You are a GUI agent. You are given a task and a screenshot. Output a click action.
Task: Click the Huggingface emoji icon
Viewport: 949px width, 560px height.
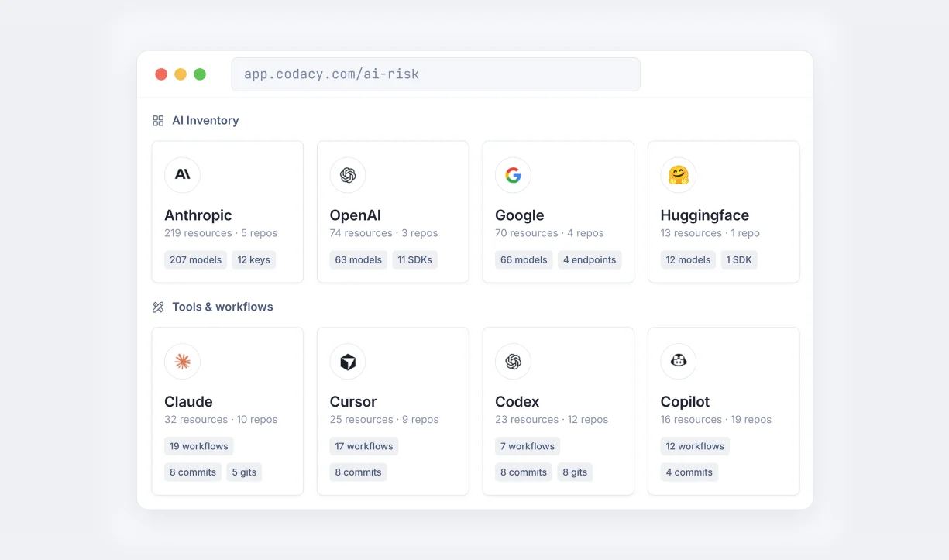tap(679, 175)
